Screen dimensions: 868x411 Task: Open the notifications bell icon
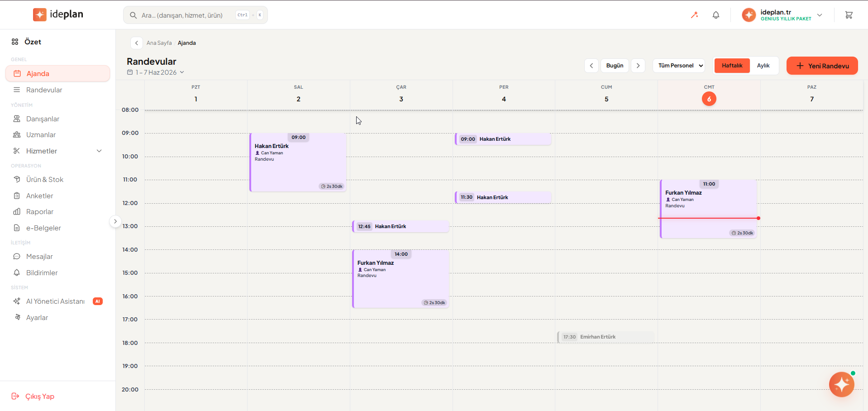click(x=716, y=15)
